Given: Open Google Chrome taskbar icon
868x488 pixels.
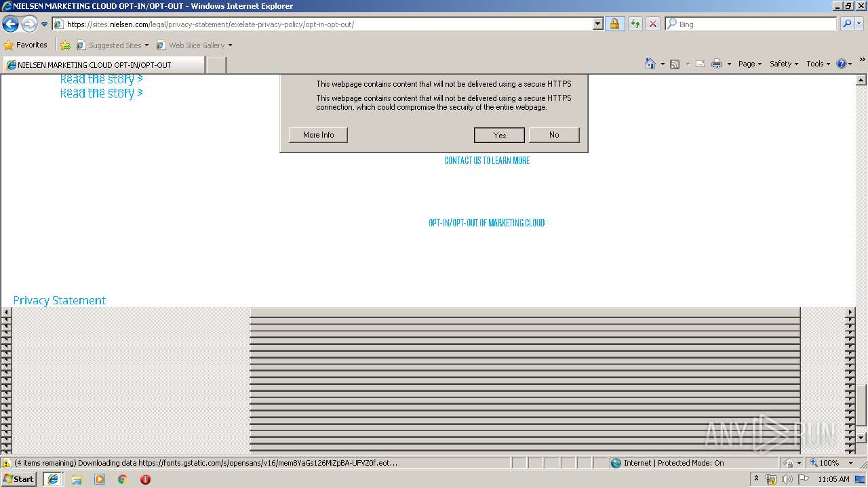Looking at the screenshot, I should coord(123,479).
